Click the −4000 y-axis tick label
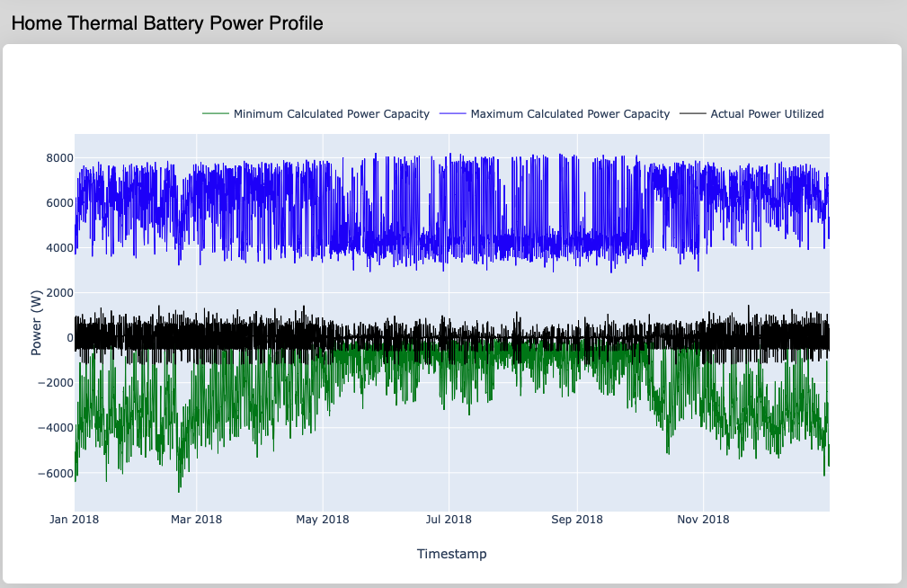Viewport: 907px width, 588px height. (56, 428)
